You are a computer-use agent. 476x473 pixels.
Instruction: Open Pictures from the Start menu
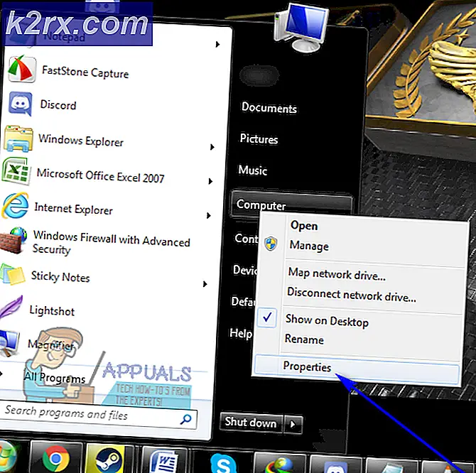259,138
